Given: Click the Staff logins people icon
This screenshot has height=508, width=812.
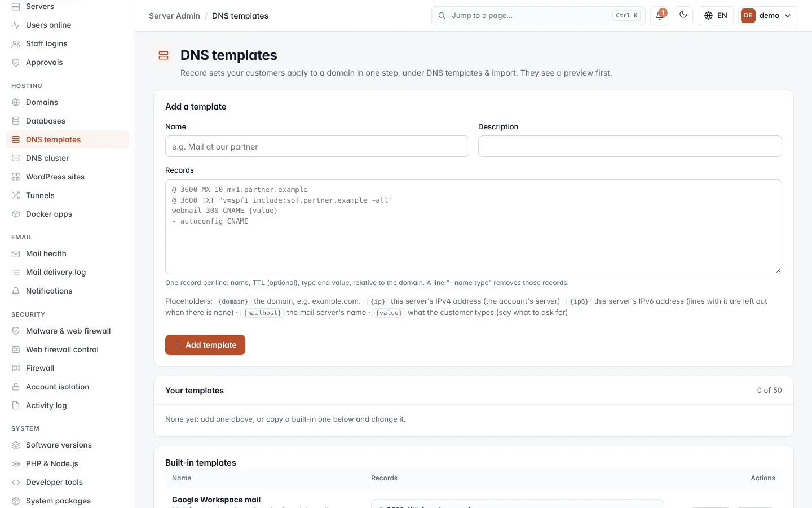Looking at the screenshot, I should 16,44.
